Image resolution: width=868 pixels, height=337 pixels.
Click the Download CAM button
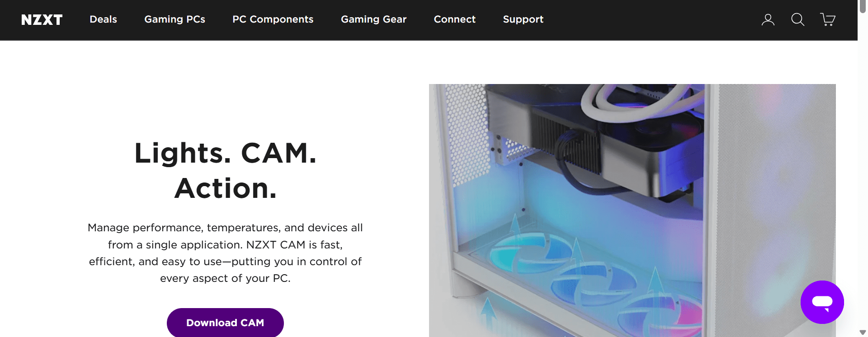click(225, 323)
